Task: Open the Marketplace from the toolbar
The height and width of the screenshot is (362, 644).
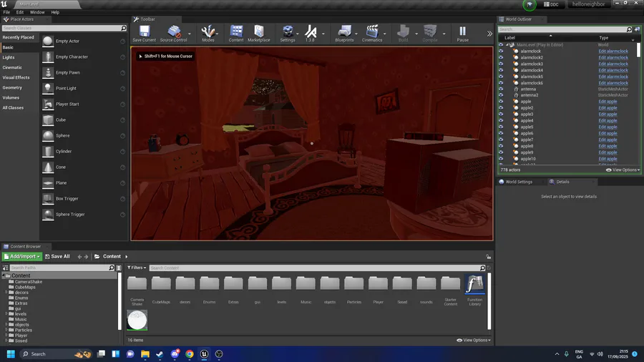Action: pyautogui.click(x=259, y=31)
